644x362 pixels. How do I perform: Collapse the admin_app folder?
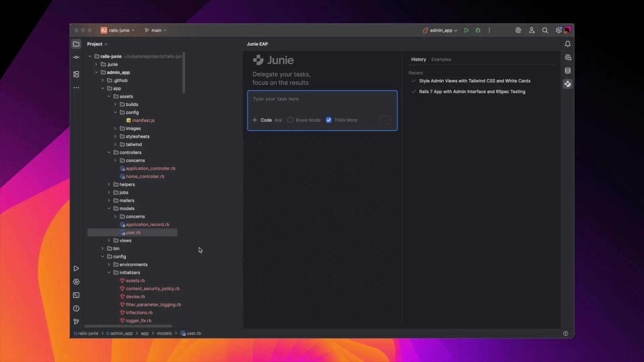[96, 72]
